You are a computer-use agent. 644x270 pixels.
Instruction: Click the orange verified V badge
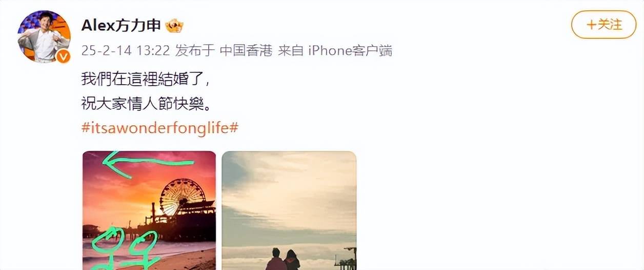tap(63, 56)
